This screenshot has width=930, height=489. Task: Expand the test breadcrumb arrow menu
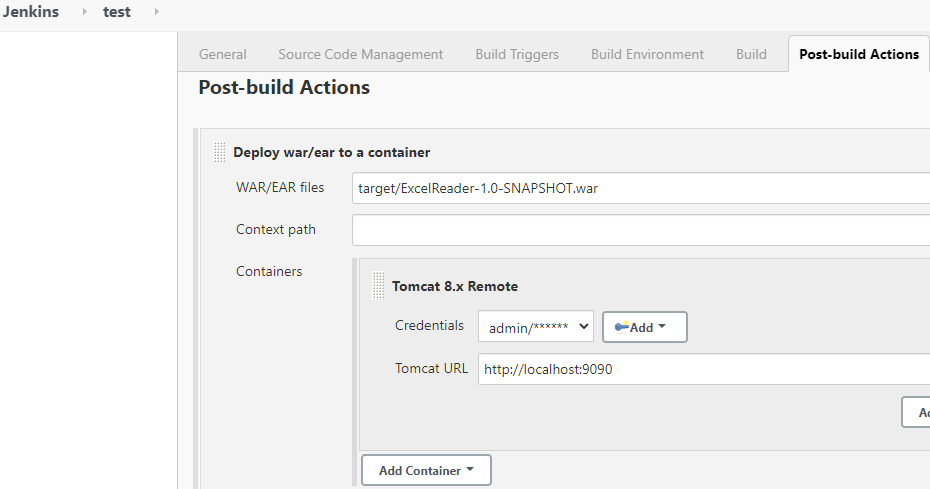(156, 12)
